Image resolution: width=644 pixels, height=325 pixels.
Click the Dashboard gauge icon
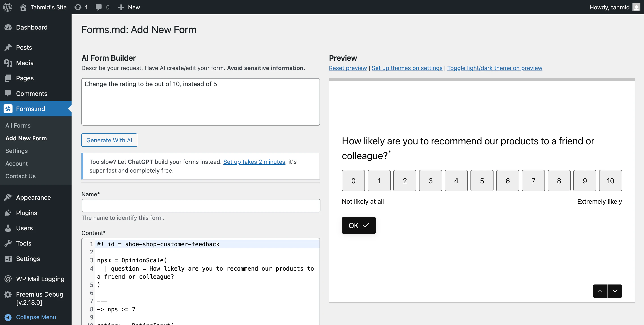tap(8, 27)
